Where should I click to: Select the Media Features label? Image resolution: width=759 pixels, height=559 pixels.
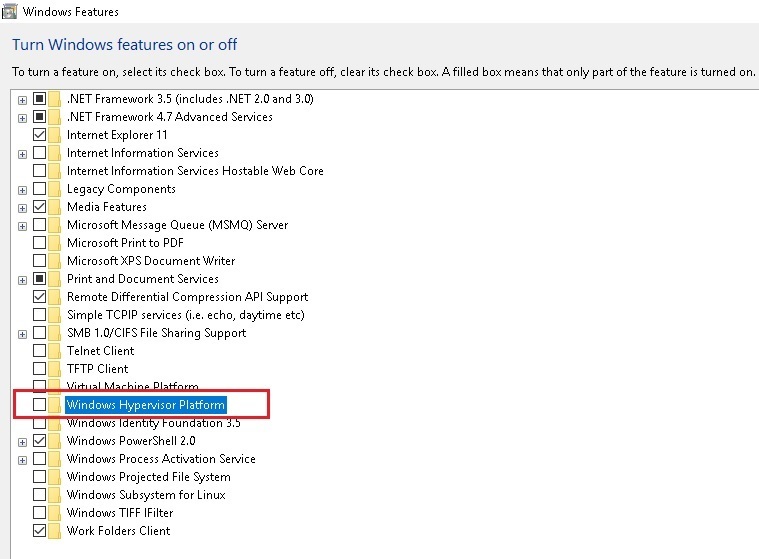[107, 207]
